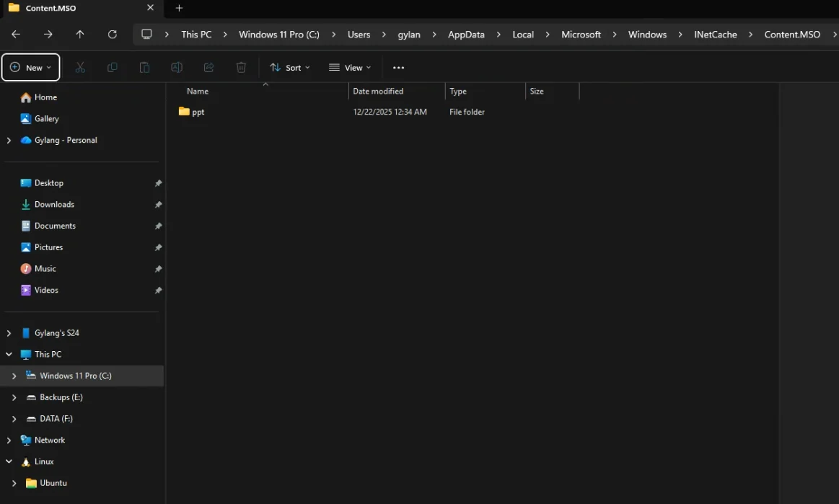Click the Copy icon in toolbar

click(x=113, y=67)
